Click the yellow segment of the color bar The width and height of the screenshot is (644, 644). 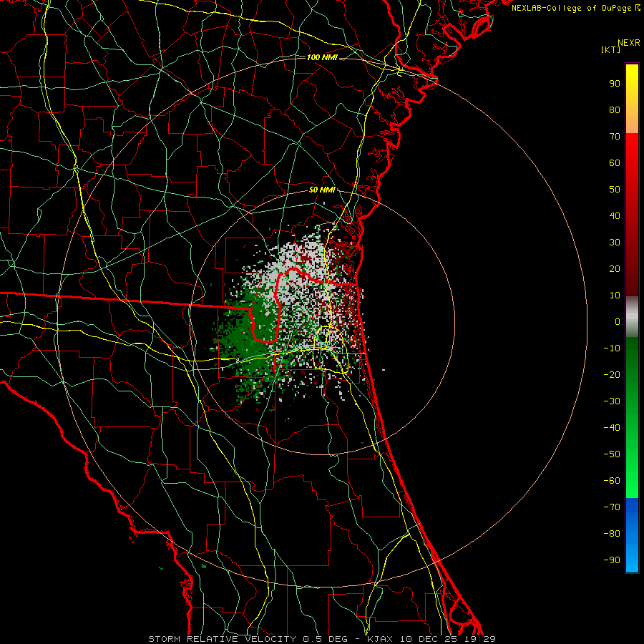coord(632,99)
